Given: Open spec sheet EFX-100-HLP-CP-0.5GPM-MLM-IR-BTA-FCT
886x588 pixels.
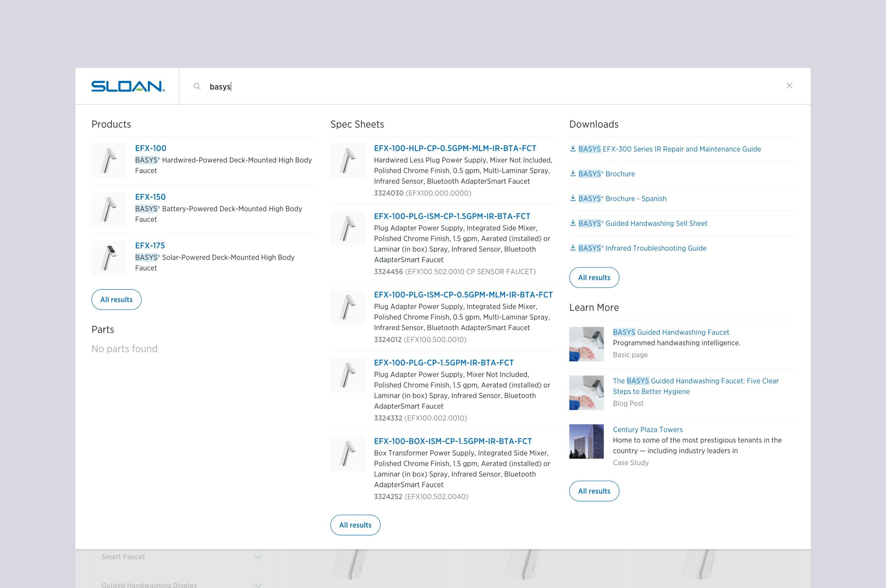Looking at the screenshot, I should 455,148.
